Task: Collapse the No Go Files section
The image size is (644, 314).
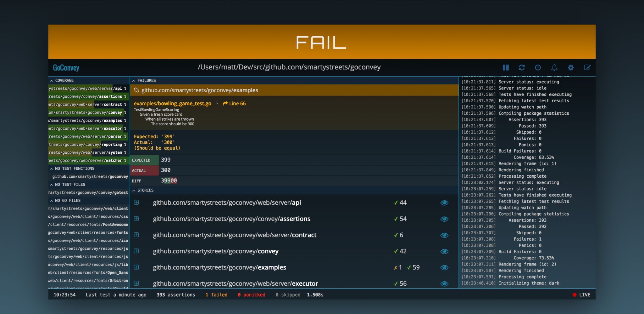Action: tap(65, 201)
